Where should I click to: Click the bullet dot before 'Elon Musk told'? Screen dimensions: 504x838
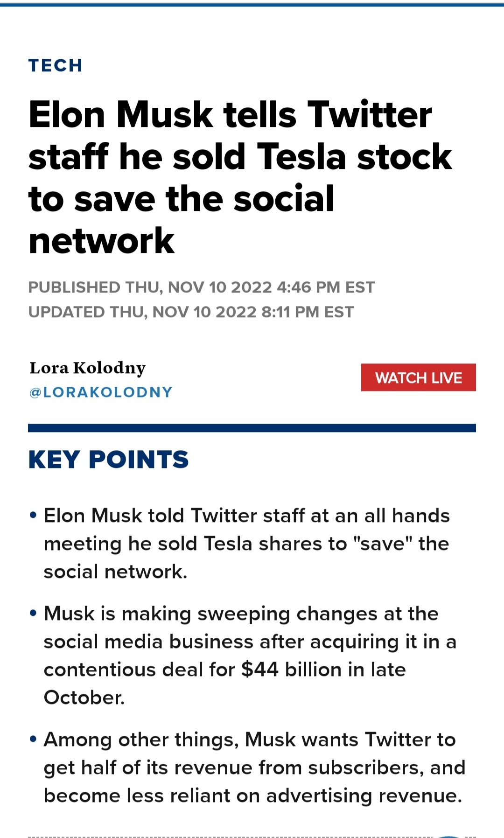(33, 516)
